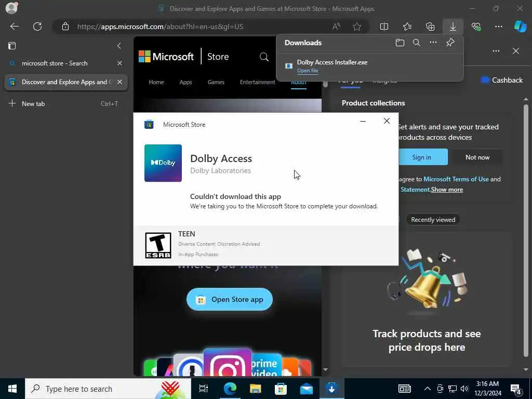Screen dimensions: 532x399
Task: Open Mail app from taskbar
Action: coord(306,389)
